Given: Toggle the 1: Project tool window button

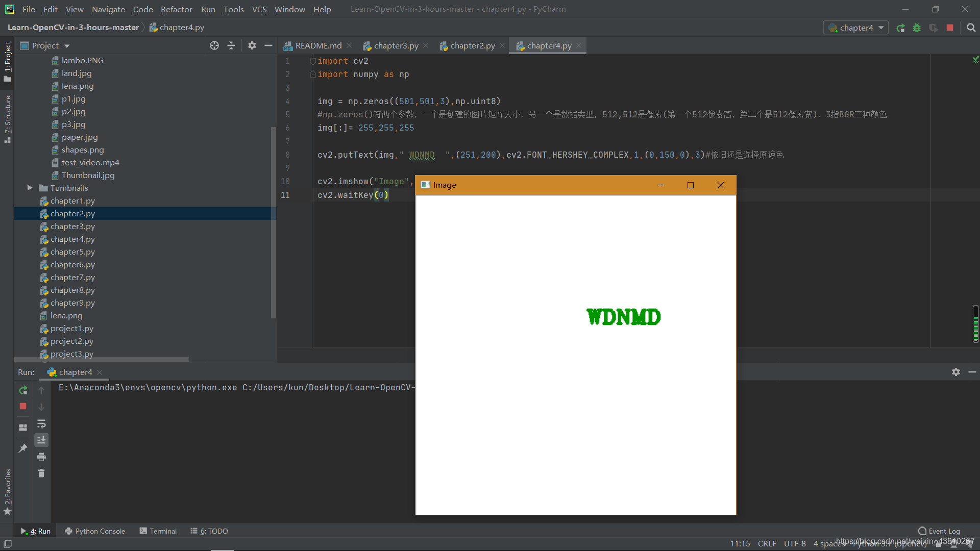Looking at the screenshot, I should click(7, 62).
